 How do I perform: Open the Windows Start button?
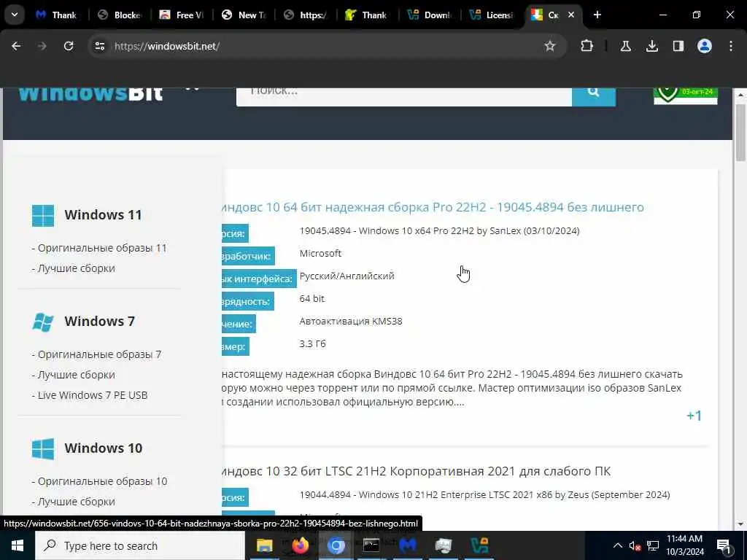coord(18,545)
